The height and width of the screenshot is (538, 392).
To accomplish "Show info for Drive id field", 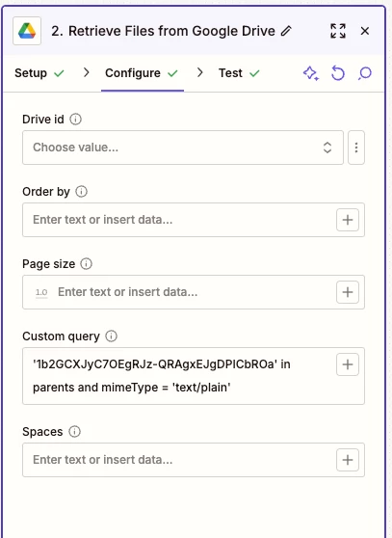I will [x=76, y=120].
